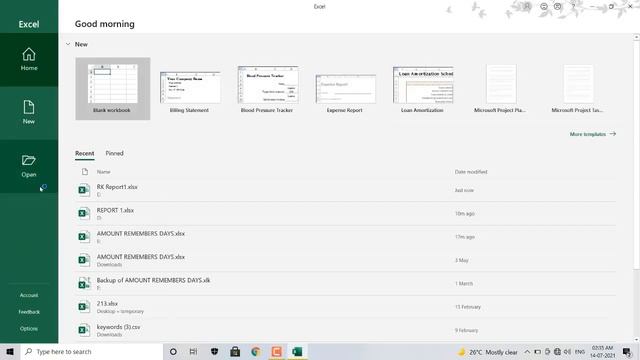Click the Windows Start button
The height and width of the screenshot is (360, 640).
[x=10, y=351]
